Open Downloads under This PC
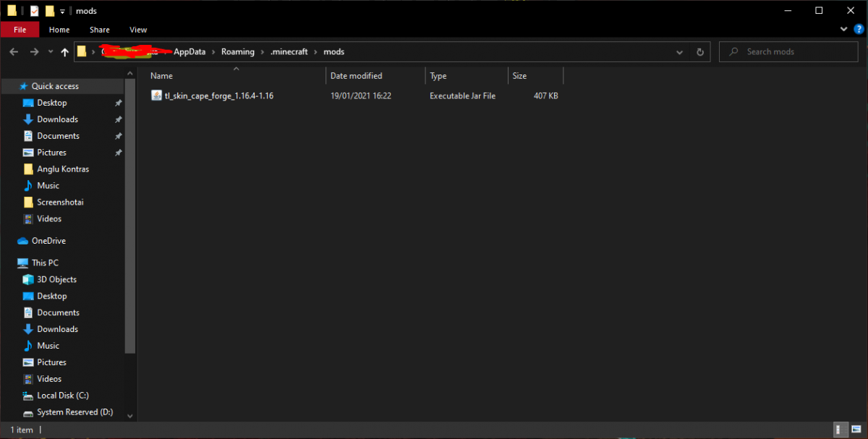 coord(57,330)
